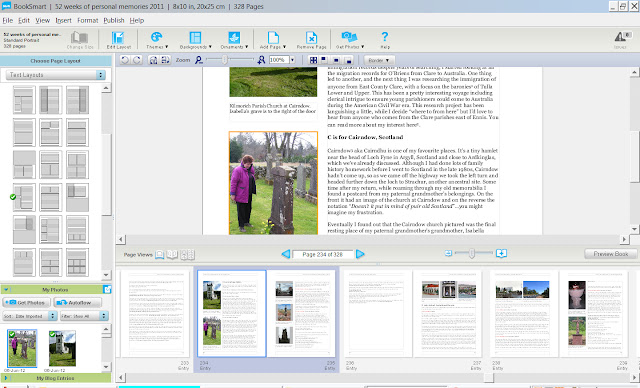640x388 pixels.
Task: Open the Edit menu
Action: coord(24,20)
